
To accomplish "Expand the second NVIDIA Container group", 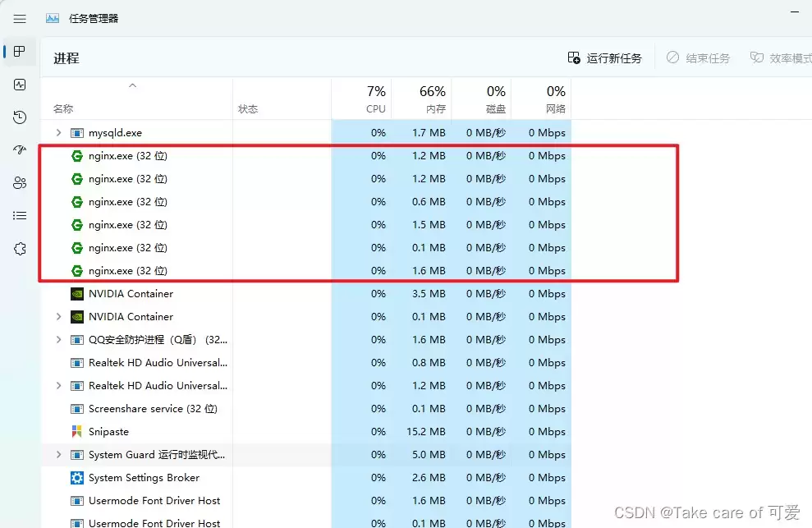I will coord(58,317).
